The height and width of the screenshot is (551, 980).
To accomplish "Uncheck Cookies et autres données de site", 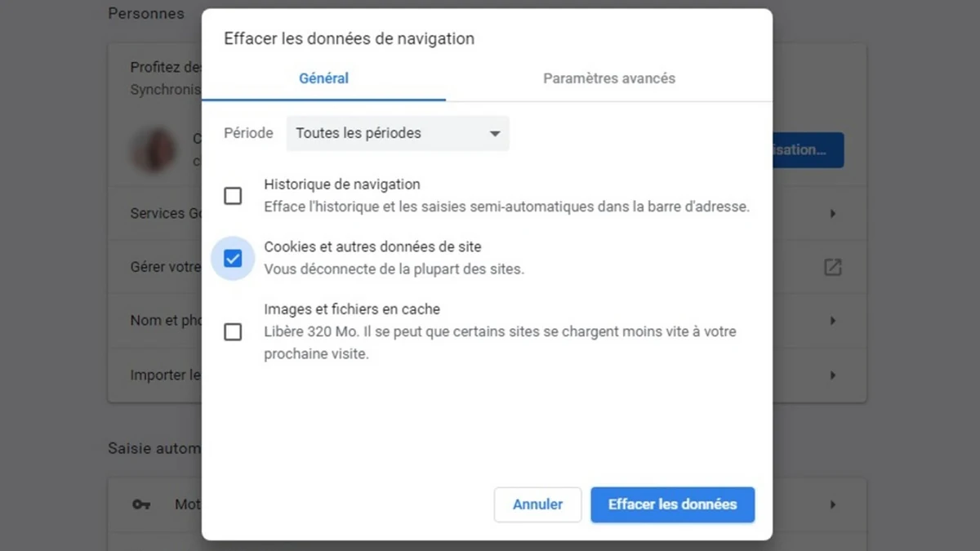I will [233, 259].
